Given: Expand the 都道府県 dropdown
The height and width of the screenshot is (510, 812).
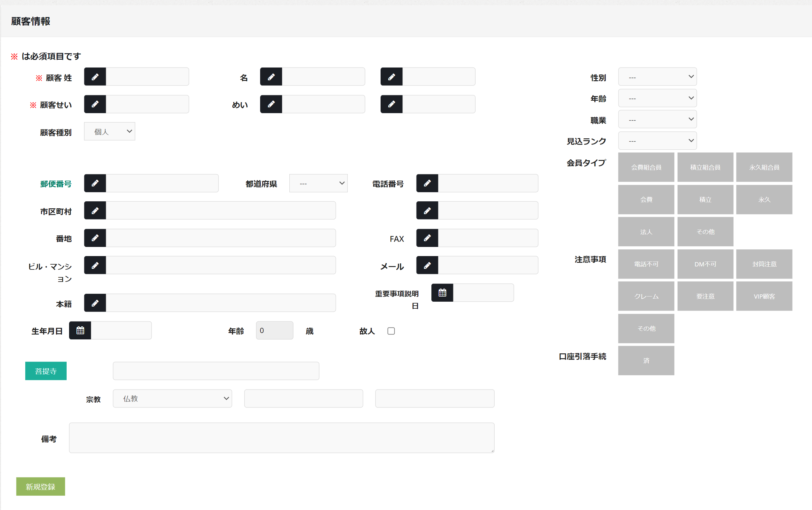Looking at the screenshot, I should click(318, 183).
